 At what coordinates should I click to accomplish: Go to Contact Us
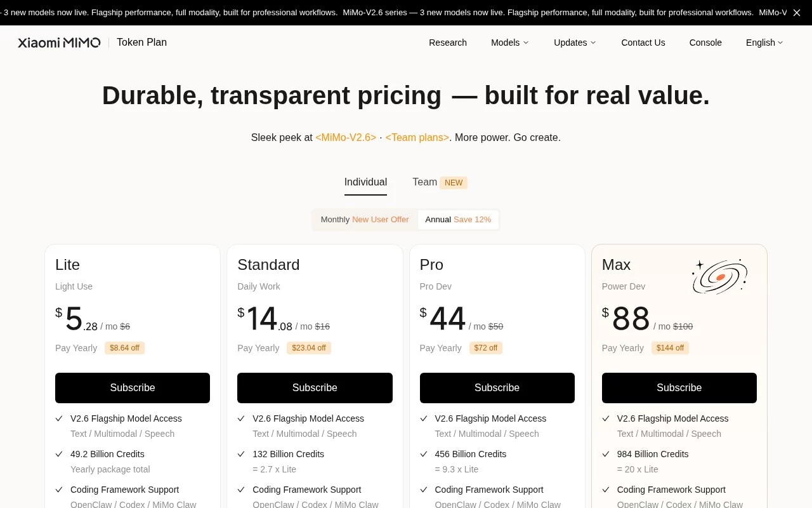[x=643, y=43]
